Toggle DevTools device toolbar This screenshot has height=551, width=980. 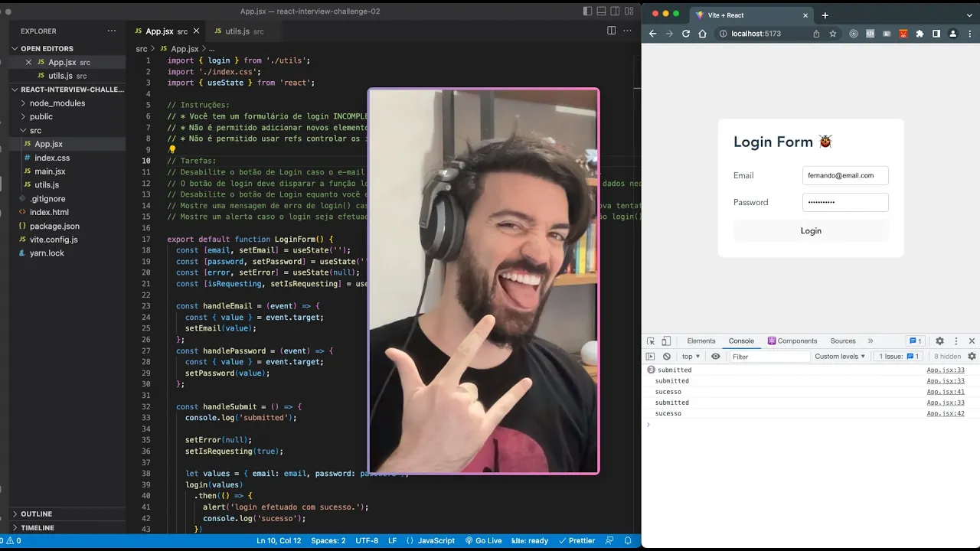coord(666,341)
